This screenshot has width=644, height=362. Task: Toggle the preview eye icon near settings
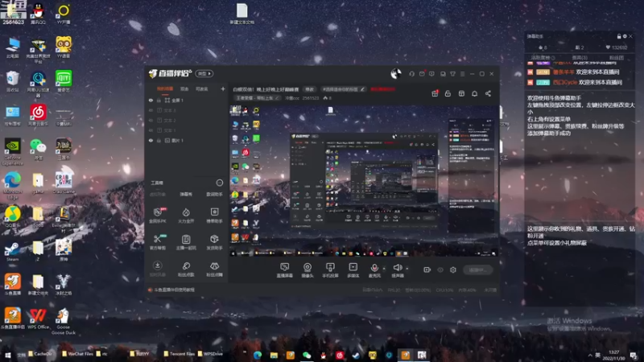[x=440, y=269]
